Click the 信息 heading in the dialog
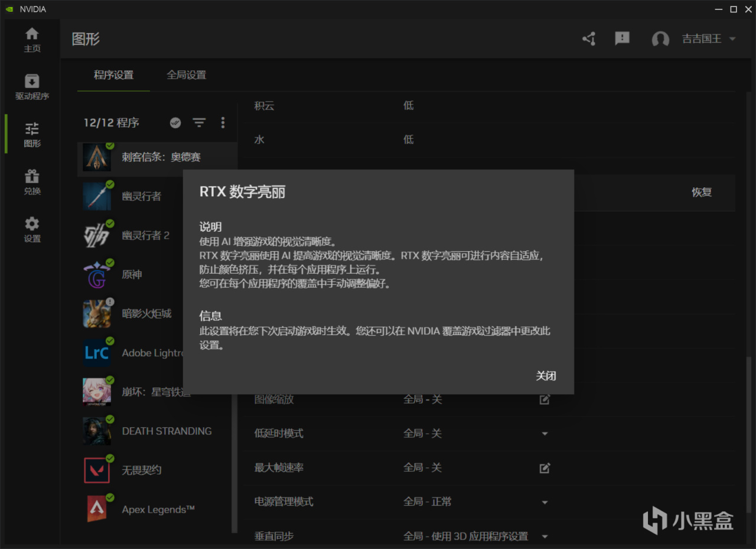The image size is (756, 549). click(x=210, y=316)
